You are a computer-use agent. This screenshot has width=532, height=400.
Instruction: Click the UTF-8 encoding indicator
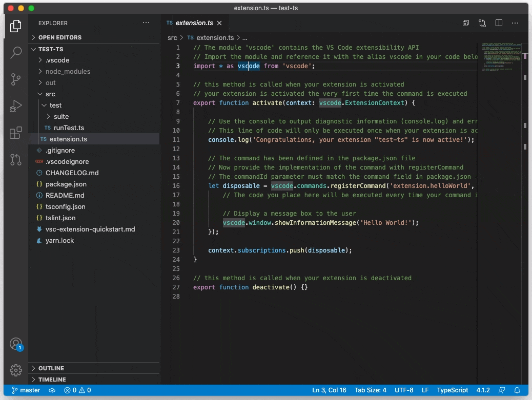404,390
